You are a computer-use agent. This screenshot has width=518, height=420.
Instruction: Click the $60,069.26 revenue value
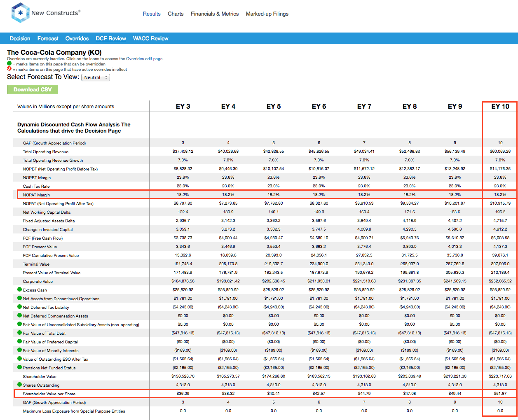coord(500,152)
